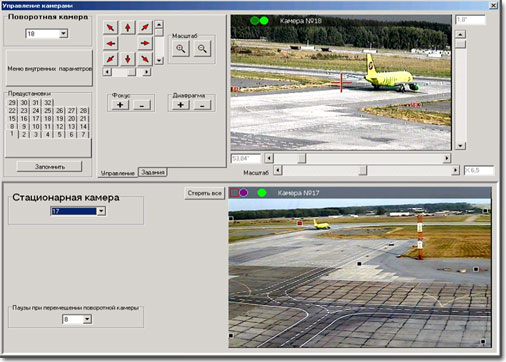Click bright green indicator in Камера №18 header

[x=264, y=21]
